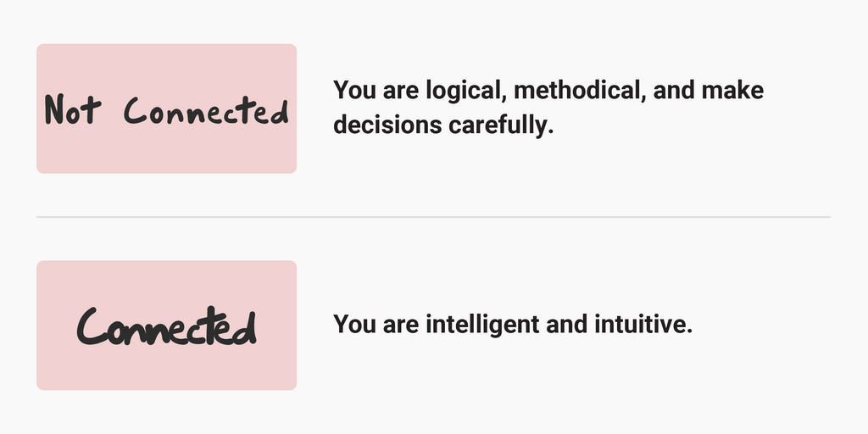Select the Not Connected handwriting card
868x434 pixels.
[167, 108]
